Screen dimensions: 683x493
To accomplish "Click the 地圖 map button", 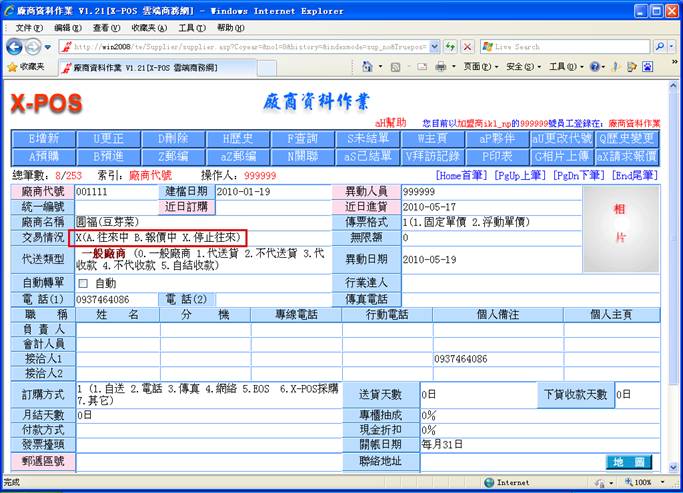I will tap(626, 462).
